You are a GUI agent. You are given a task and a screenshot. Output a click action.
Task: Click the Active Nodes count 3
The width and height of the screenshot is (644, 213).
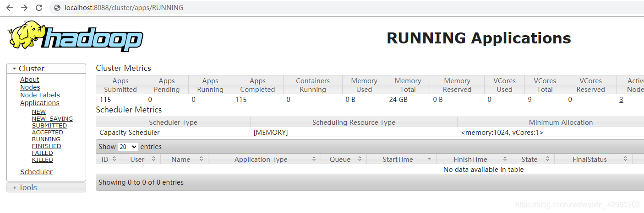(x=621, y=99)
